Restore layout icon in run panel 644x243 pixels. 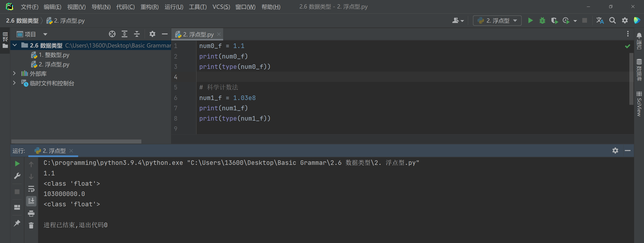tap(17, 207)
